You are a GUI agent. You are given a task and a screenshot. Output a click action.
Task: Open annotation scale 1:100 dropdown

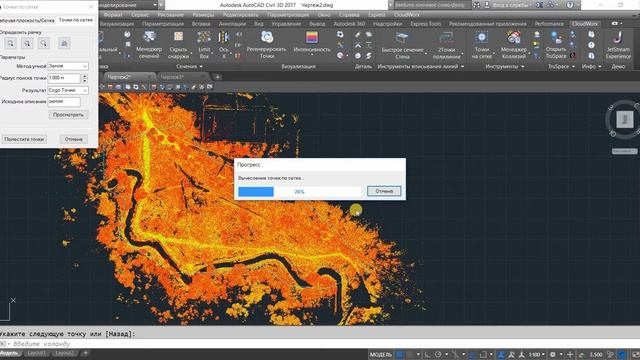click(x=537, y=354)
